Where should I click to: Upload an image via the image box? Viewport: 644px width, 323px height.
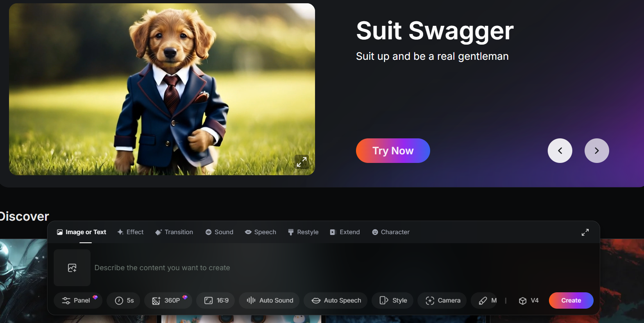72,268
